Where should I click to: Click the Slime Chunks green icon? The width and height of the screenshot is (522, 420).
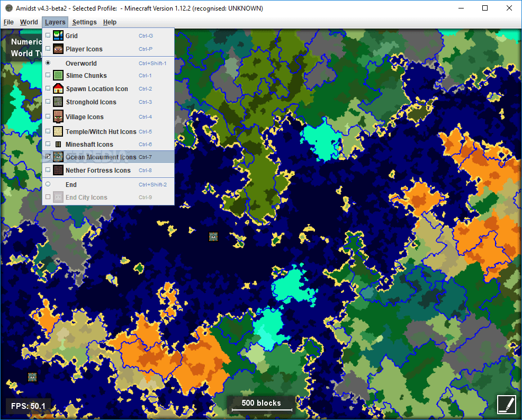point(58,75)
